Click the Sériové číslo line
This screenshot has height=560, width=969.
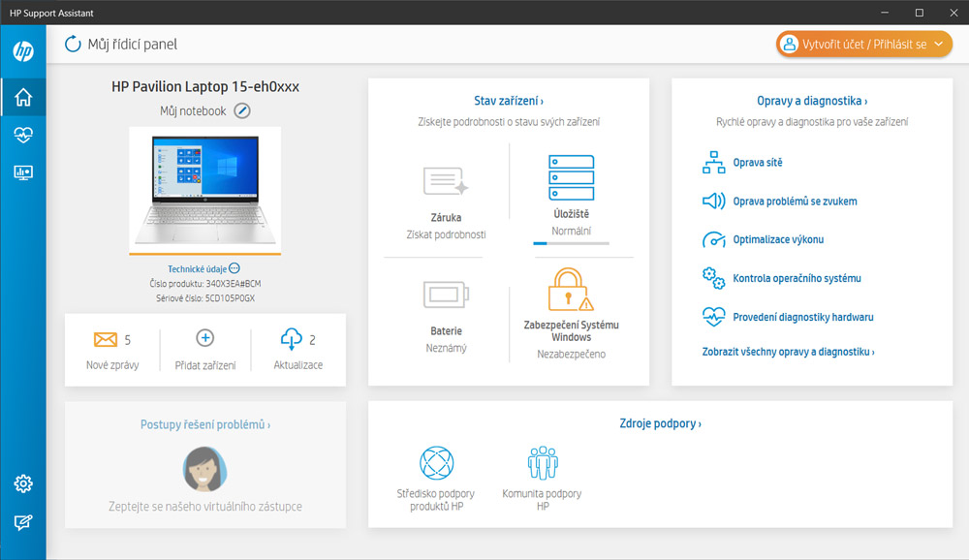pos(205,298)
